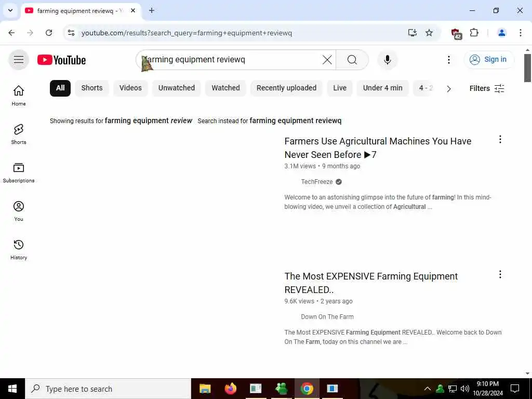Image resolution: width=532 pixels, height=399 pixels.
Task: Open History in sidebar
Action: click(x=19, y=249)
